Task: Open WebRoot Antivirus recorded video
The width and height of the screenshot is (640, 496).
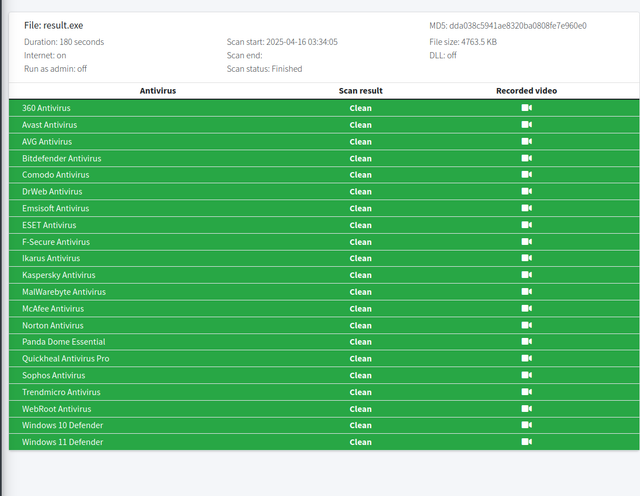Action: click(527, 408)
